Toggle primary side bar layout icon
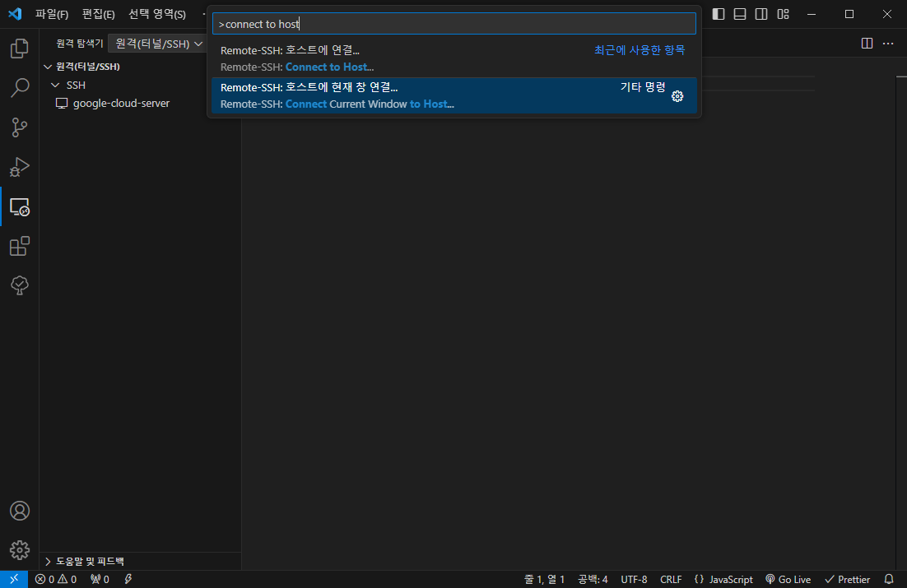The width and height of the screenshot is (907, 588). click(x=719, y=14)
